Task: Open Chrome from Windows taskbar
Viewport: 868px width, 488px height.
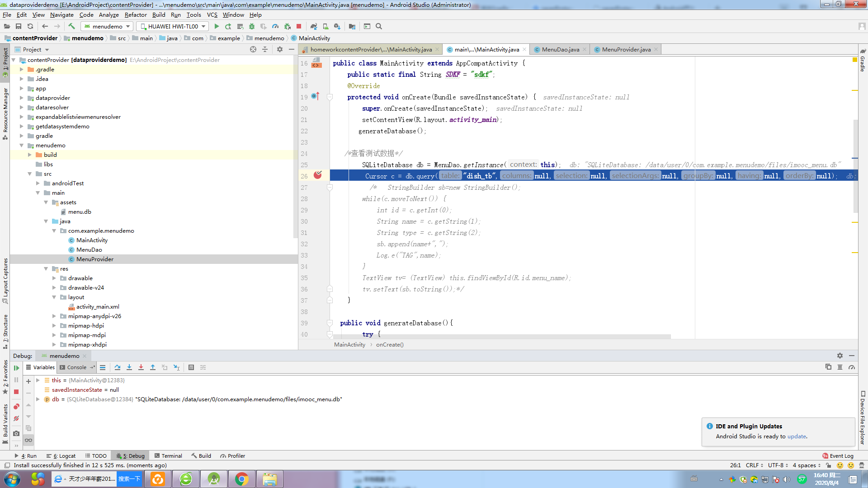Action: (x=242, y=479)
